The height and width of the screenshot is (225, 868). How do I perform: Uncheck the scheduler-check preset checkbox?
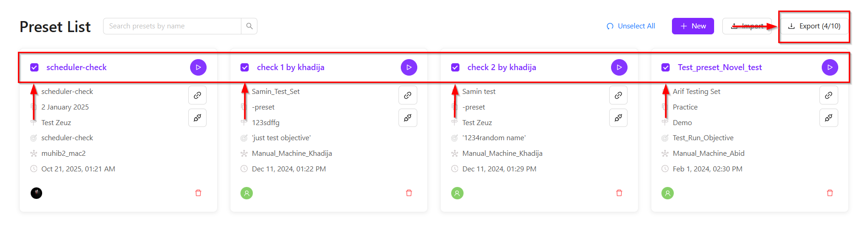(x=34, y=67)
